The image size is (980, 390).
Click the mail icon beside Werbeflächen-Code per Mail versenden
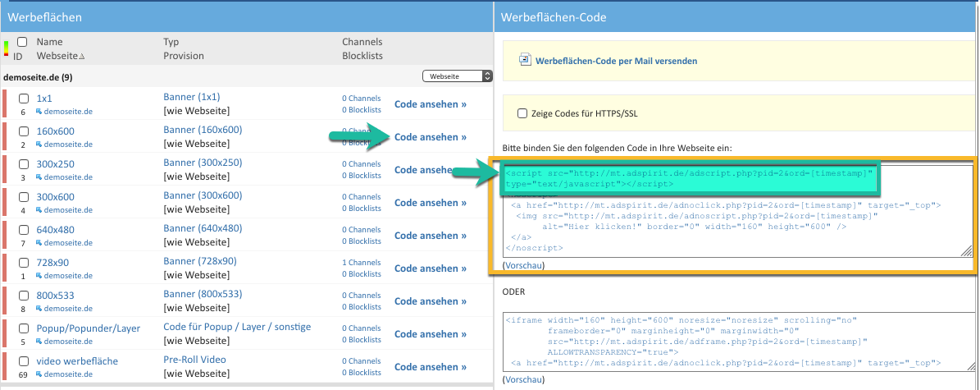(x=524, y=60)
